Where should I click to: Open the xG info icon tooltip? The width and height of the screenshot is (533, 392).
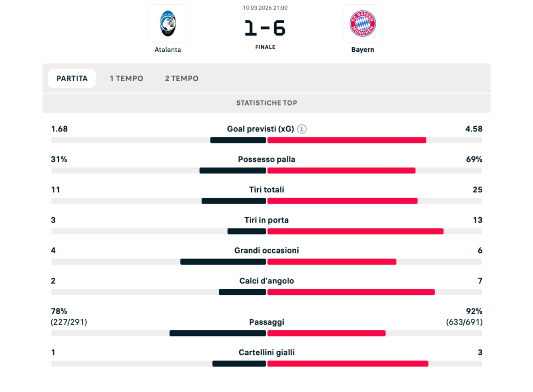[302, 129]
